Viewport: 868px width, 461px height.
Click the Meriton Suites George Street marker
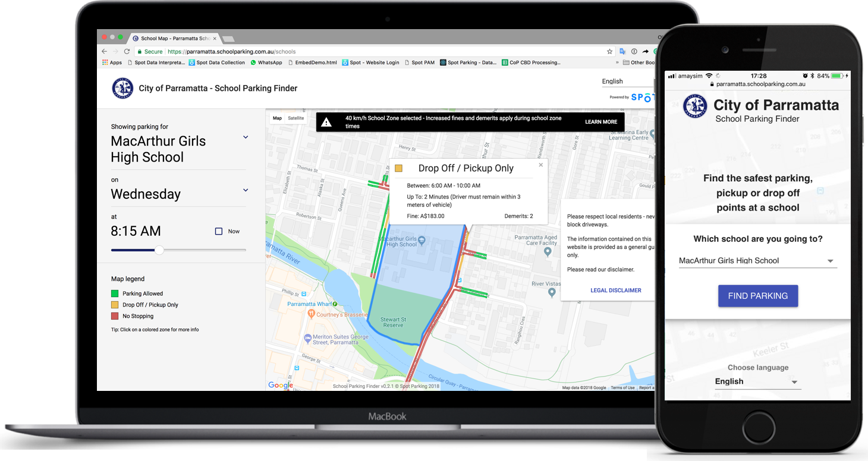pos(307,339)
